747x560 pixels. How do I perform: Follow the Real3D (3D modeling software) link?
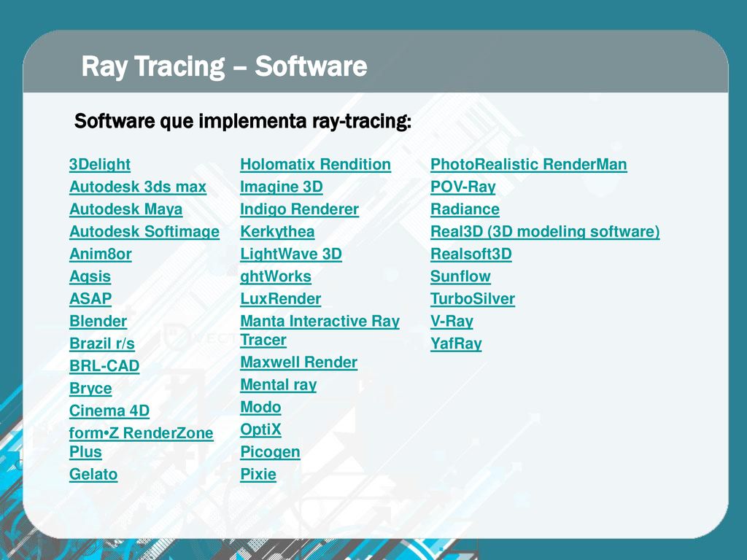point(545,232)
